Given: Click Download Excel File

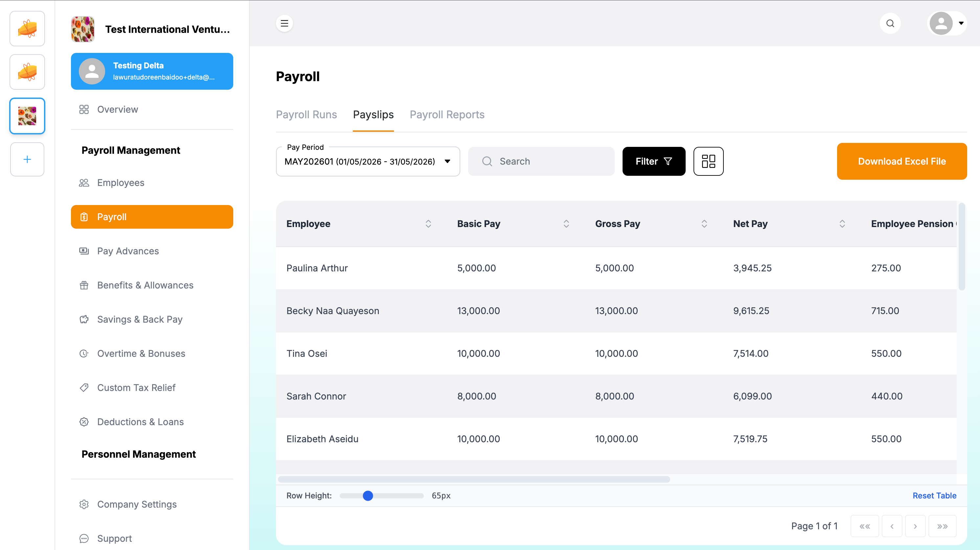Looking at the screenshot, I should [901, 161].
